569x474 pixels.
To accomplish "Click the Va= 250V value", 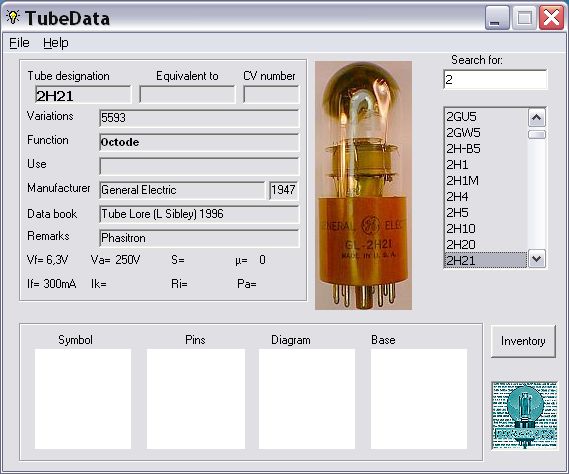I will (x=115, y=260).
